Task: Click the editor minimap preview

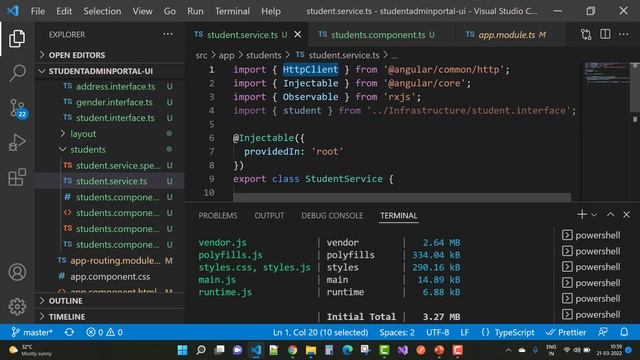Action: click(606, 73)
